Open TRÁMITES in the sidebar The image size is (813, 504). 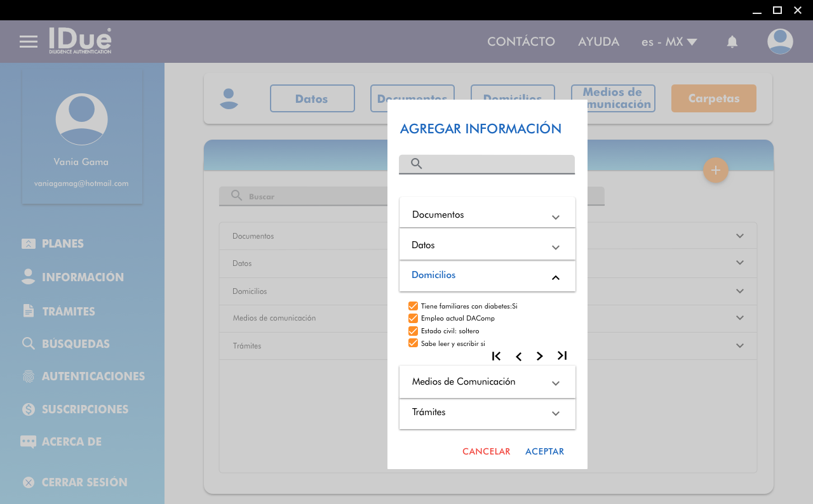[68, 311]
